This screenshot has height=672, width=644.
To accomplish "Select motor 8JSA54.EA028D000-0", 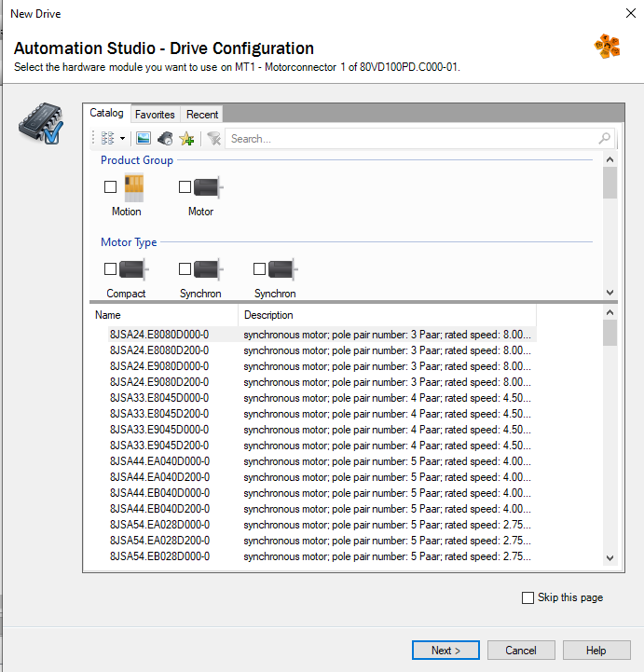I will tap(159, 525).
